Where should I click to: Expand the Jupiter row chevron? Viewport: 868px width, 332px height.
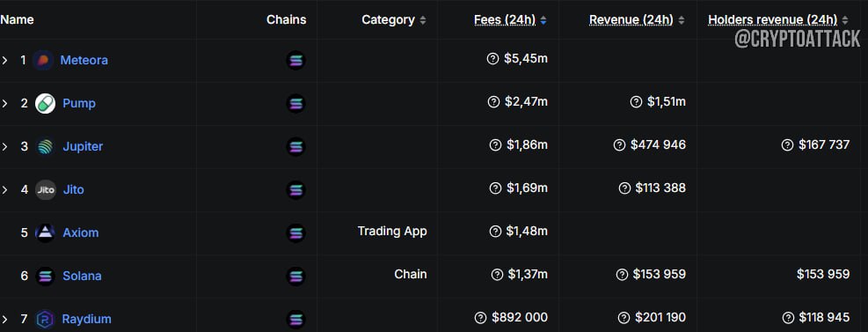(x=5, y=147)
